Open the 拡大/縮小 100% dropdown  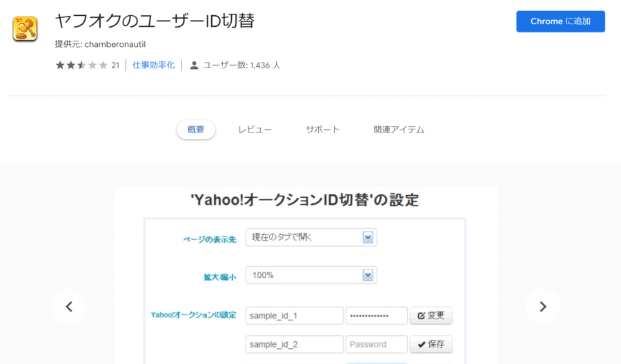click(311, 275)
